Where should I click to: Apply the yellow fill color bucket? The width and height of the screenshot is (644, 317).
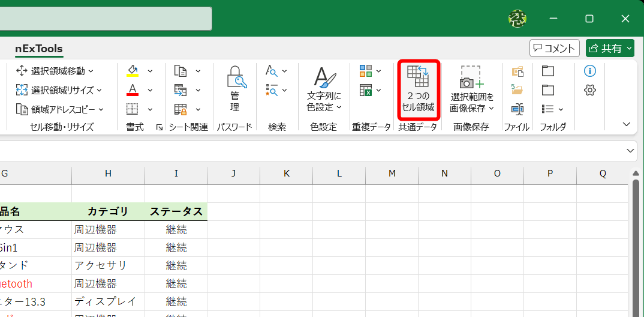pyautogui.click(x=133, y=71)
